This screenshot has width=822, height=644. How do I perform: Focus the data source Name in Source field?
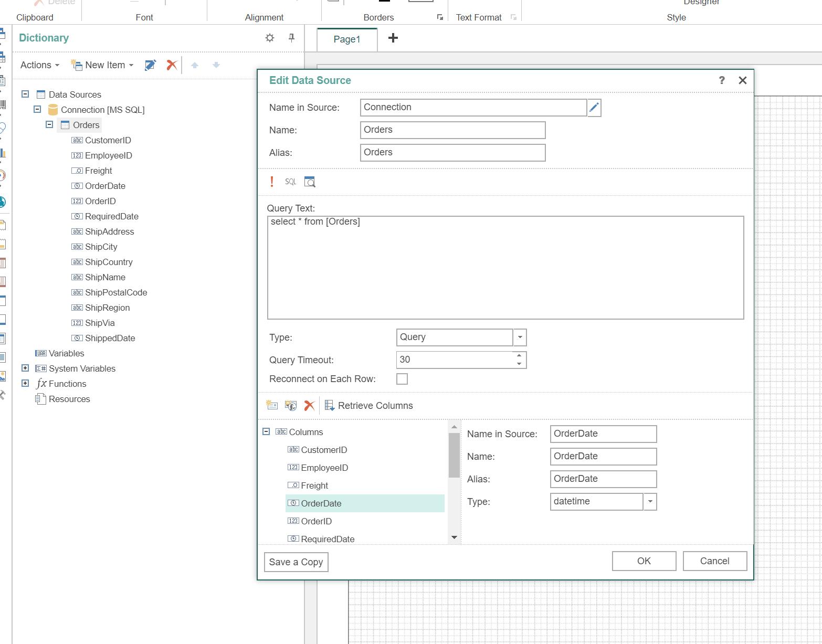473,108
